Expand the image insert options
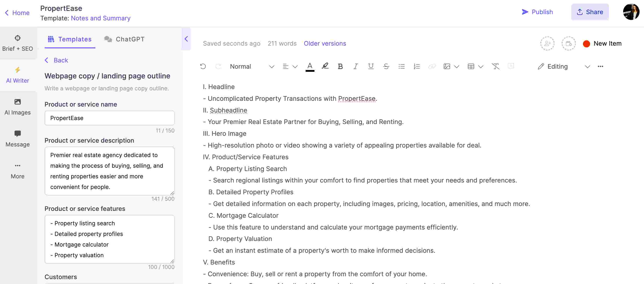644x284 pixels. [456, 66]
